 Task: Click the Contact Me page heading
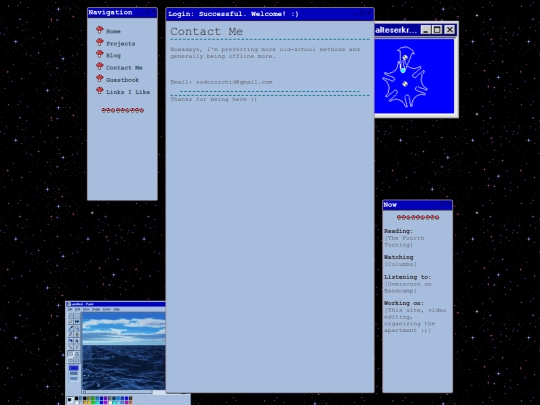coord(207,31)
